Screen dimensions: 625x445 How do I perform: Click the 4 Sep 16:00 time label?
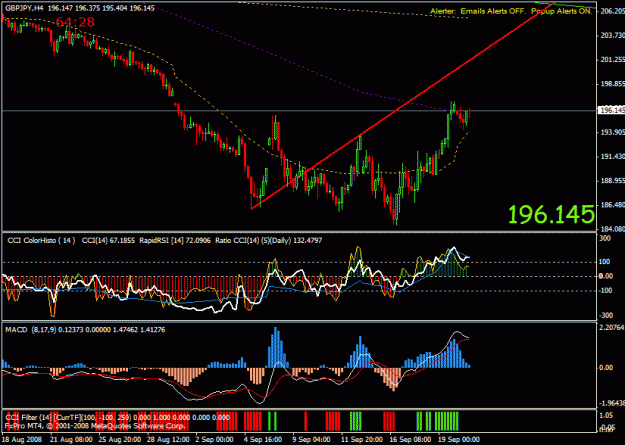pyautogui.click(x=261, y=439)
